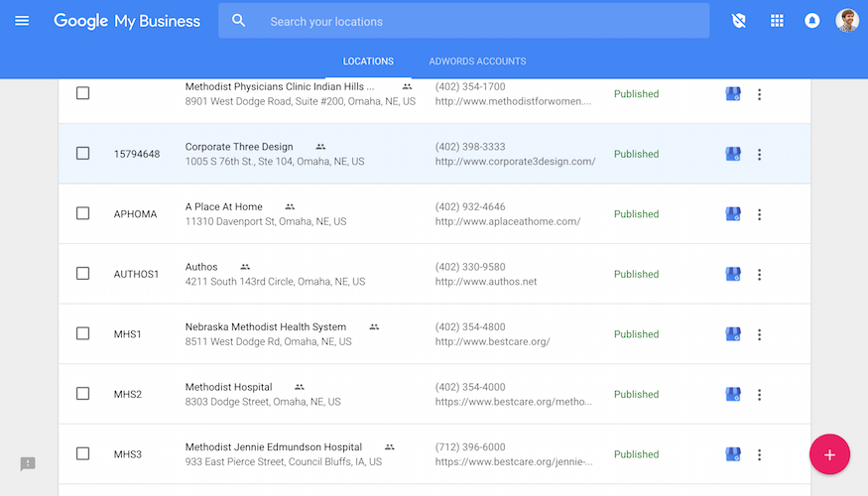
Task: Open the Google apps grid
Action: [777, 21]
